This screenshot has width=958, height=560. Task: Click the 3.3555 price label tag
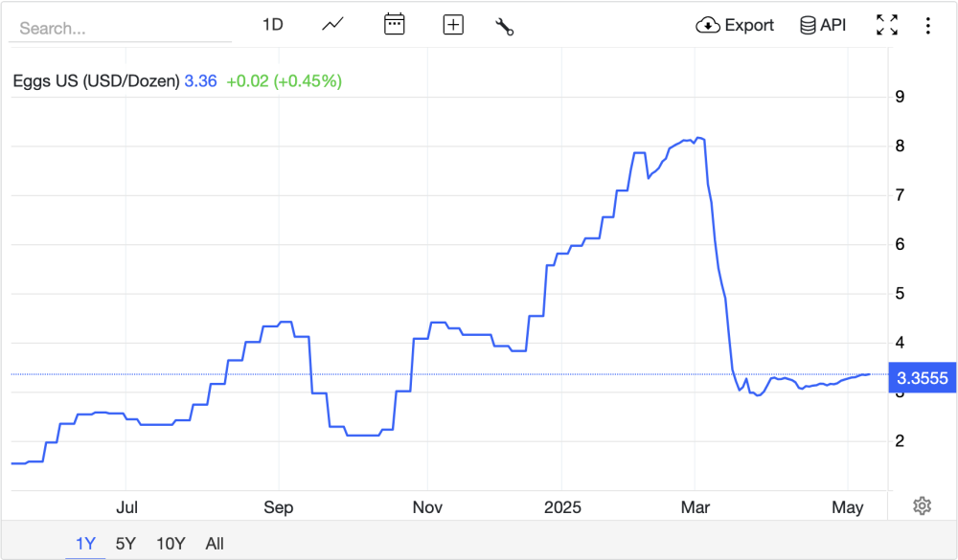(922, 378)
